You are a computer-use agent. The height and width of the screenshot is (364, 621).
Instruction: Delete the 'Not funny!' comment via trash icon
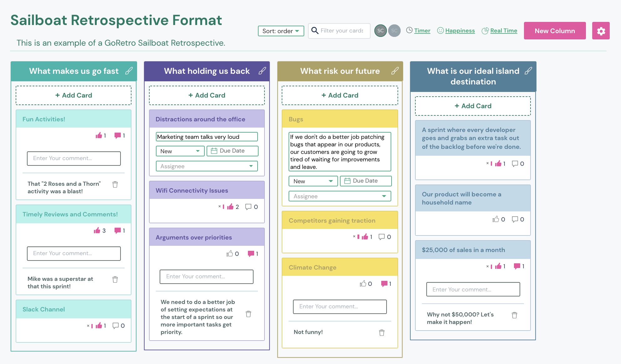(382, 332)
